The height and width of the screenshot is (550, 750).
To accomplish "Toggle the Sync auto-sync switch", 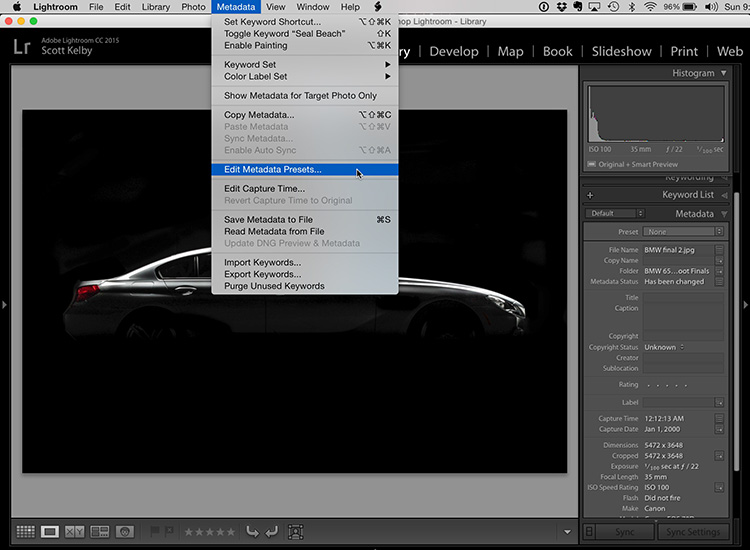I will (x=589, y=532).
